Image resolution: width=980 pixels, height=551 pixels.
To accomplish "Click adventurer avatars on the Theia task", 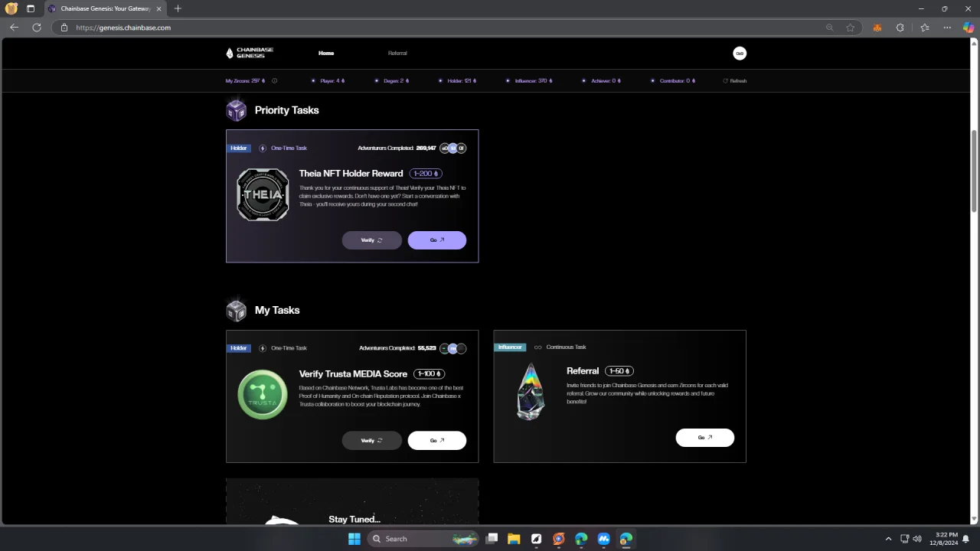I will point(453,148).
